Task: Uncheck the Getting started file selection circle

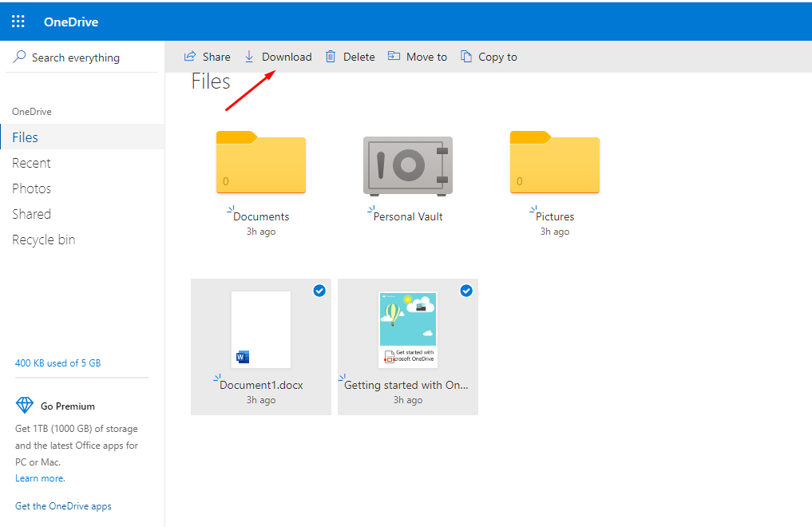Action: [466, 291]
